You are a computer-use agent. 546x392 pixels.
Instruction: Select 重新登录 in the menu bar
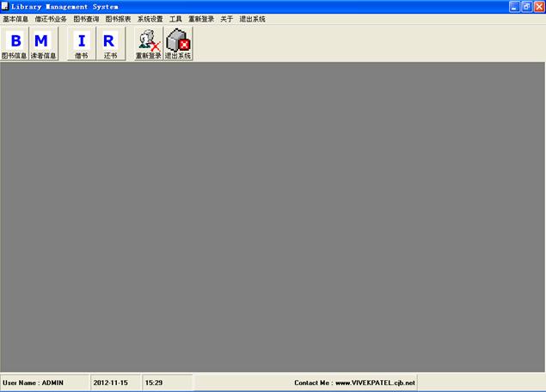pyautogui.click(x=201, y=19)
